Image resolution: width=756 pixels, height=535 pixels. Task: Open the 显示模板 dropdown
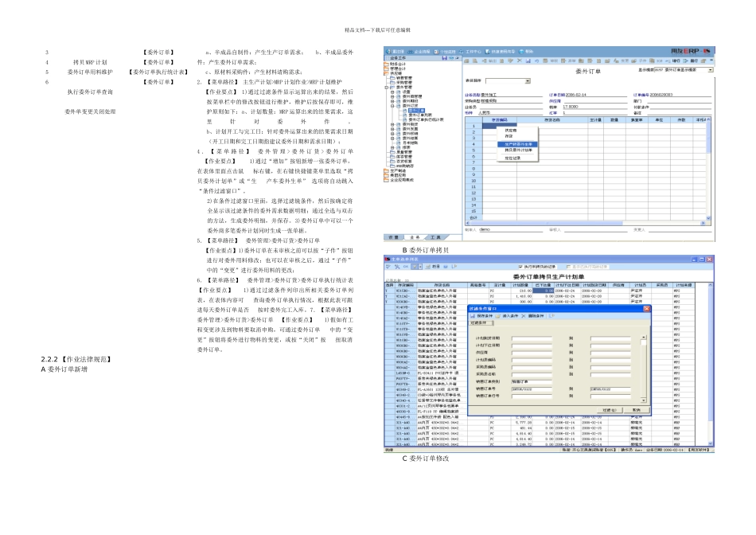[710, 70]
